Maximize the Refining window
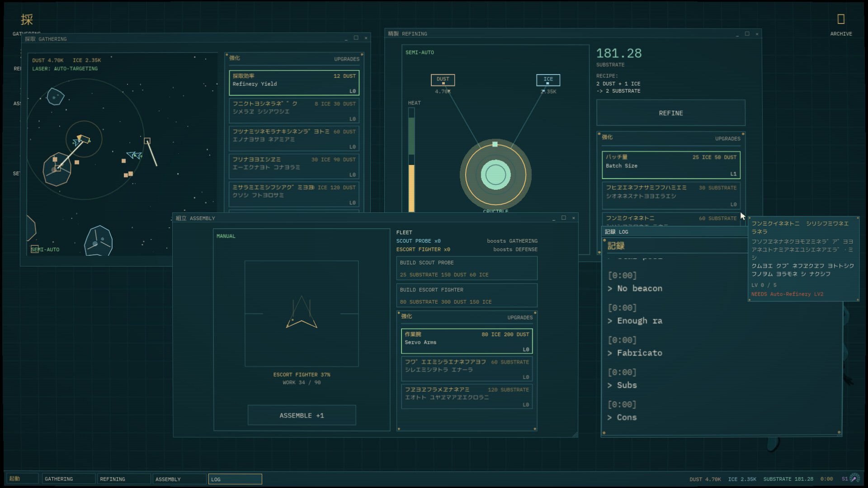868x488 pixels. coord(747,34)
